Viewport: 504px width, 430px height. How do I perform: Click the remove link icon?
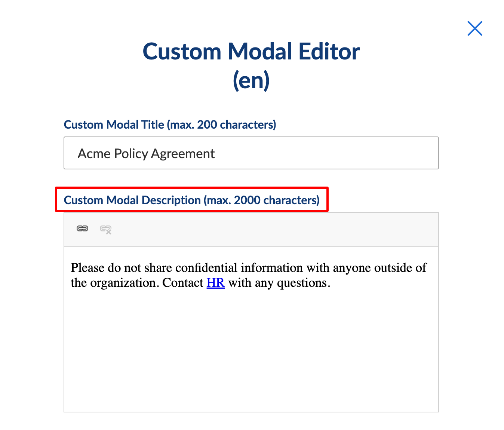(x=106, y=229)
